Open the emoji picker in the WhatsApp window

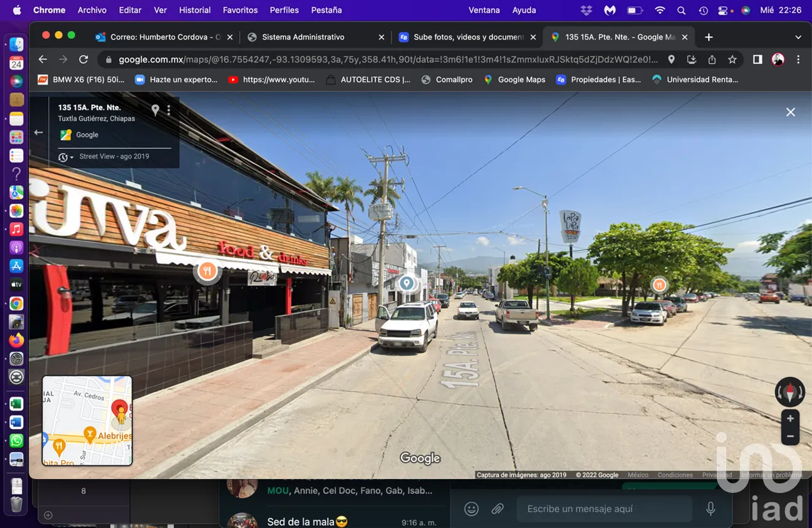point(472,509)
